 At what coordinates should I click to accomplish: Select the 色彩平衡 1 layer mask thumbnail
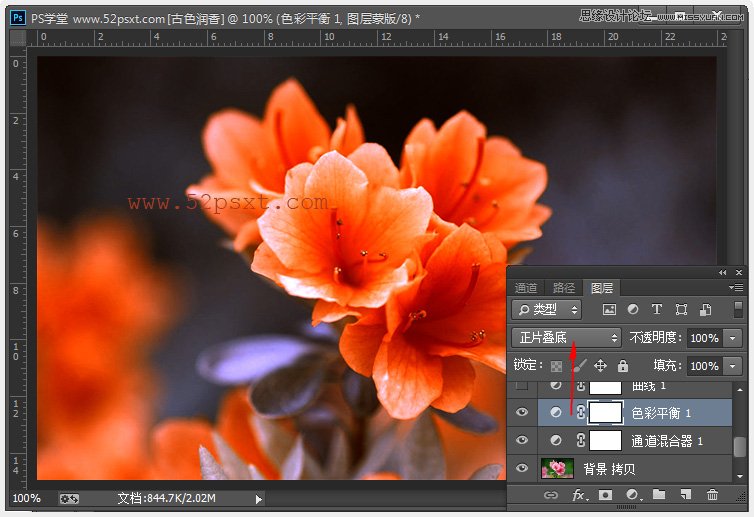coord(605,413)
